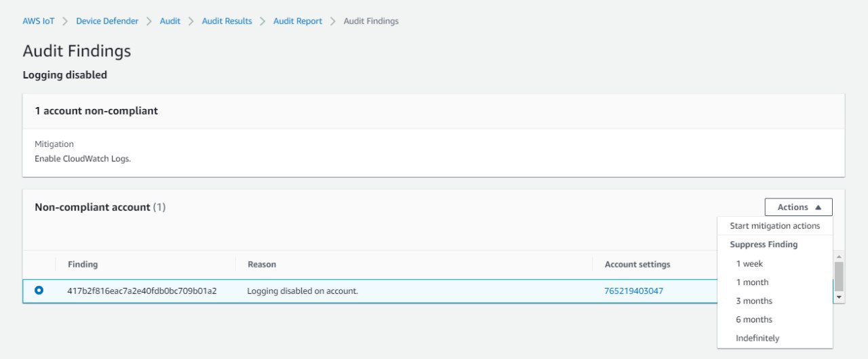
Task: Click the table scrollbar up arrow
Action: point(840,257)
